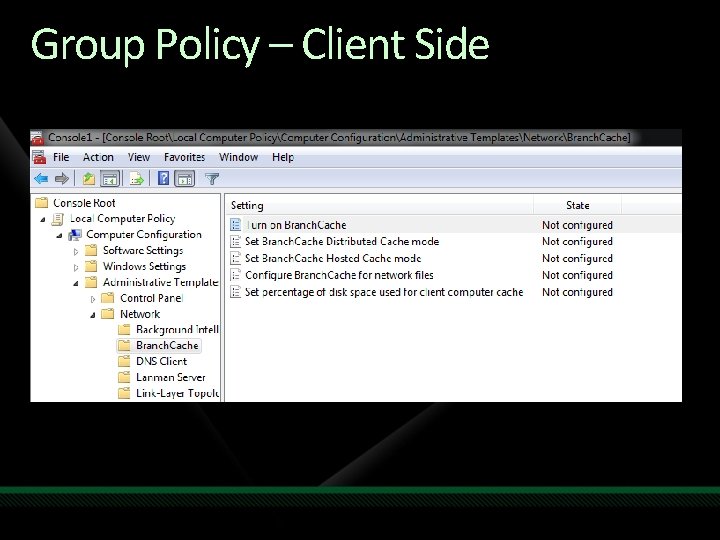The height and width of the screenshot is (540, 720).
Task: Click the DNS Client folder icon
Action: 124,361
